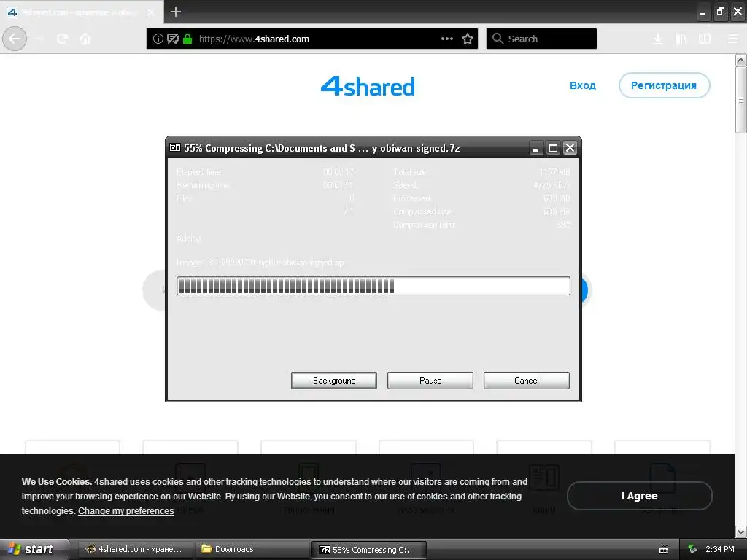This screenshot has width=747, height=560.
Task: Click the 7-Zip compression progress bar
Action: tap(373, 286)
